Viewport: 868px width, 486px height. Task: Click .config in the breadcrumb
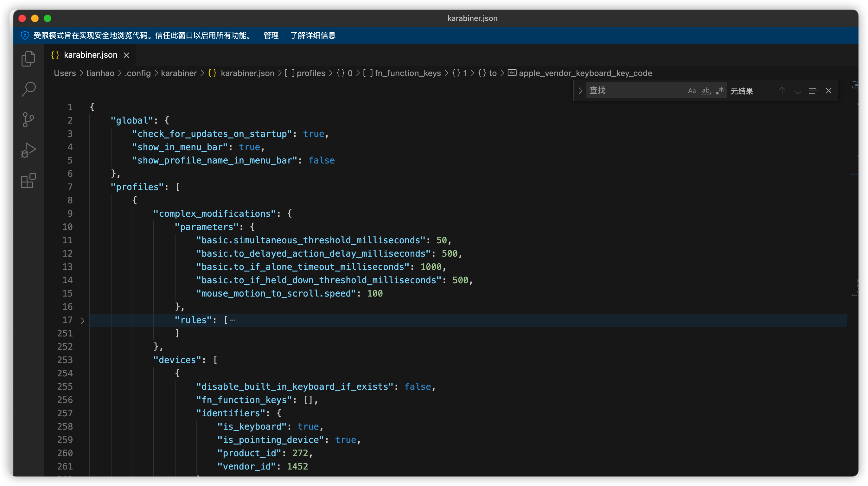(x=138, y=73)
